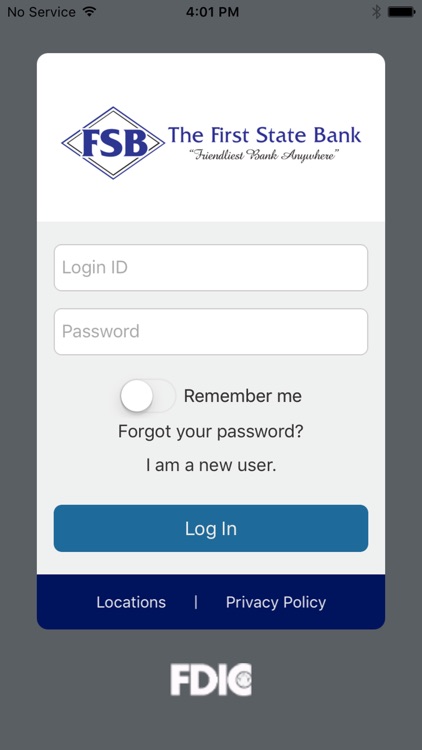Click the Password field
422x750 pixels.
[x=211, y=331]
